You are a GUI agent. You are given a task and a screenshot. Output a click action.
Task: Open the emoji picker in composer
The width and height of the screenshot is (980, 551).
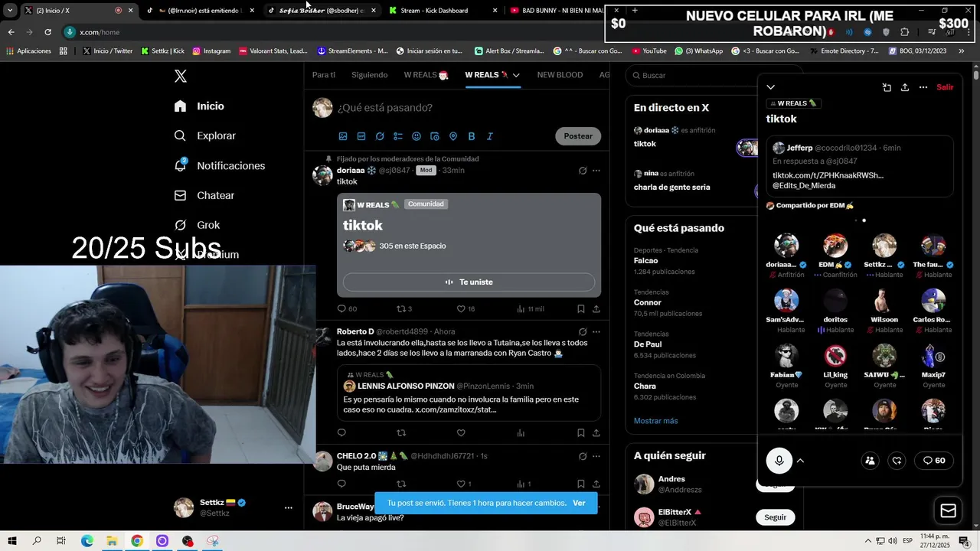pyautogui.click(x=416, y=136)
